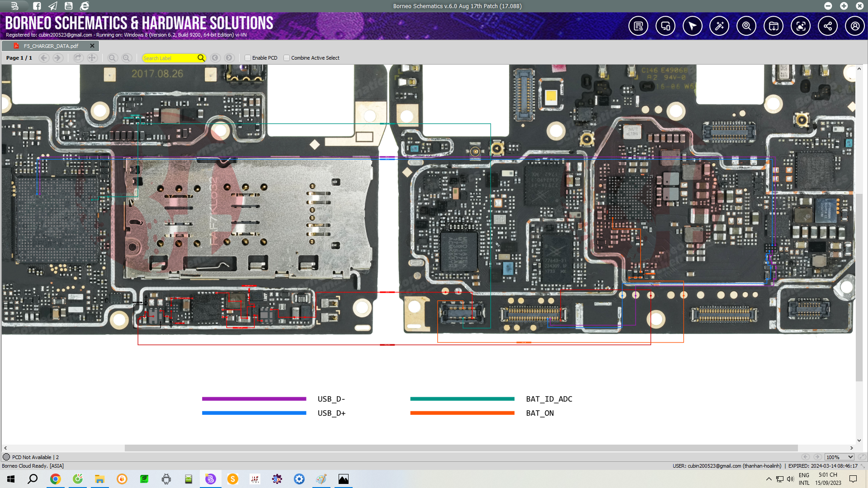
Task: Go to previous search result
Action: [x=215, y=58]
